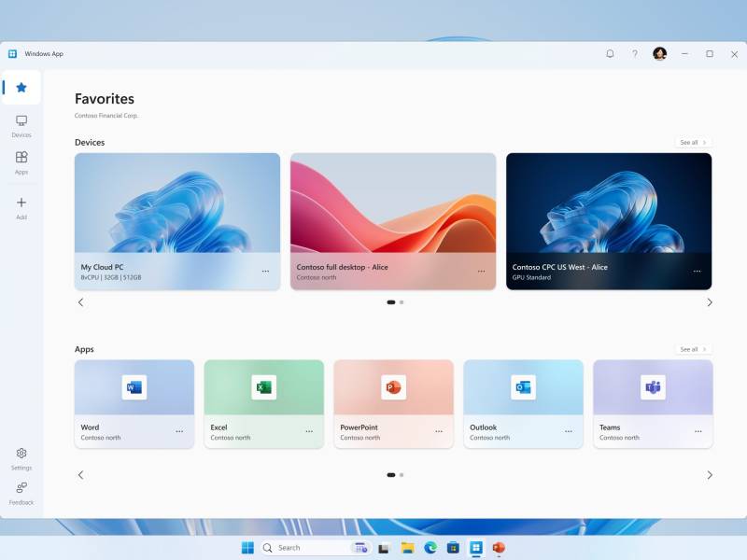Open the notifications bell
This screenshot has width=747, height=560.
610,54
